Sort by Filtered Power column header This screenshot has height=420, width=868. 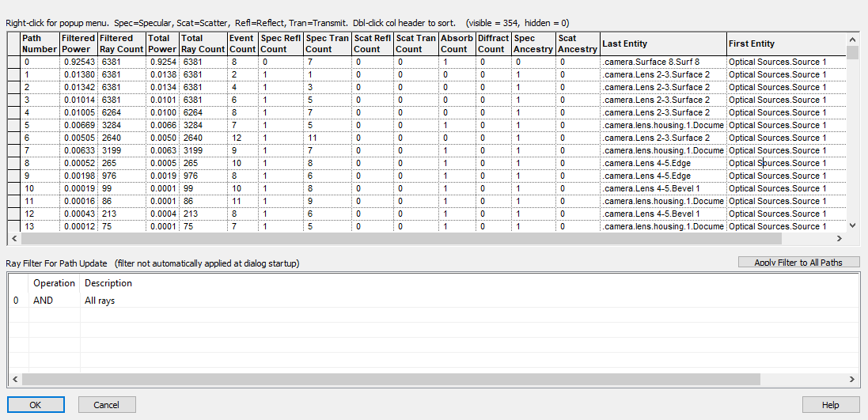(x=79, y=44)
